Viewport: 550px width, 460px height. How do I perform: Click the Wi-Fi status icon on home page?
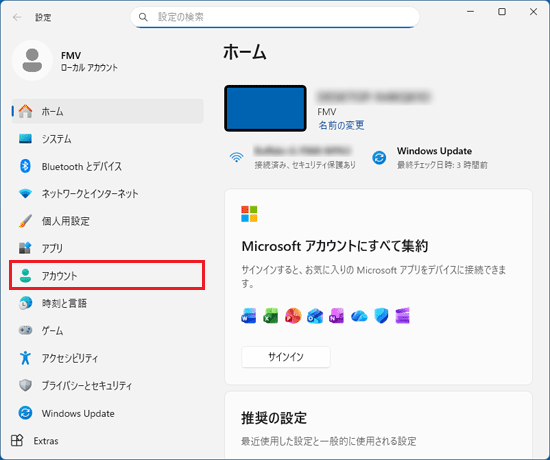point(237,157)
